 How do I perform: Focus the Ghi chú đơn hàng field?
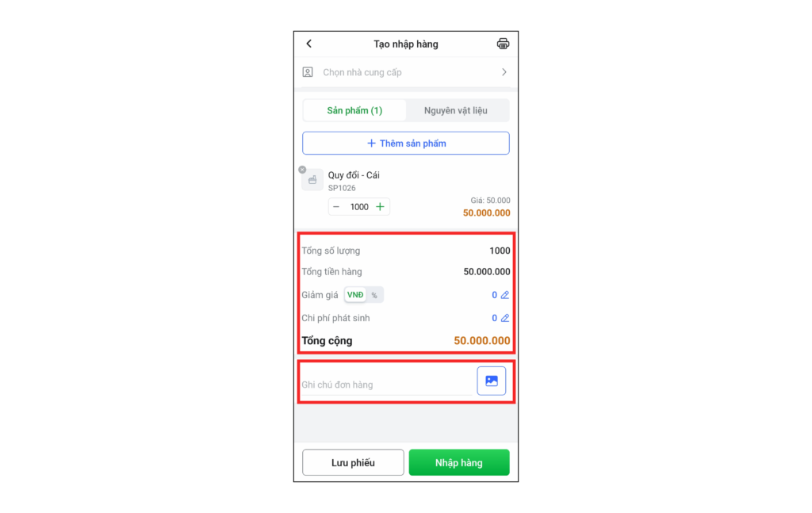[387, 385]
